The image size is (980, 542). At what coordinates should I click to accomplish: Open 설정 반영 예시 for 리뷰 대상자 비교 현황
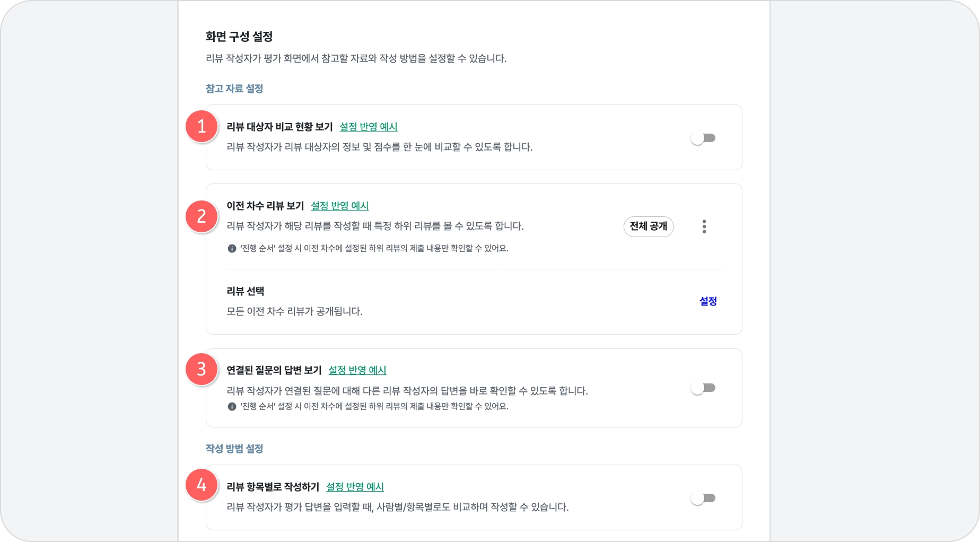[368, 127]
